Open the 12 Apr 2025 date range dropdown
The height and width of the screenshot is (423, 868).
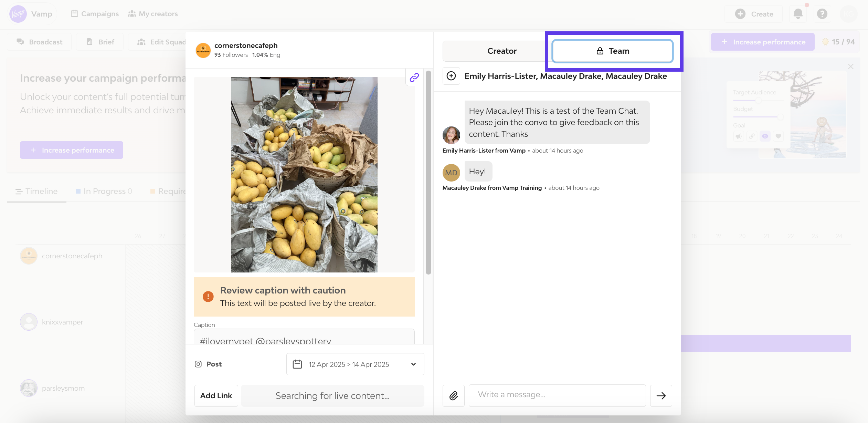point(355,364)
